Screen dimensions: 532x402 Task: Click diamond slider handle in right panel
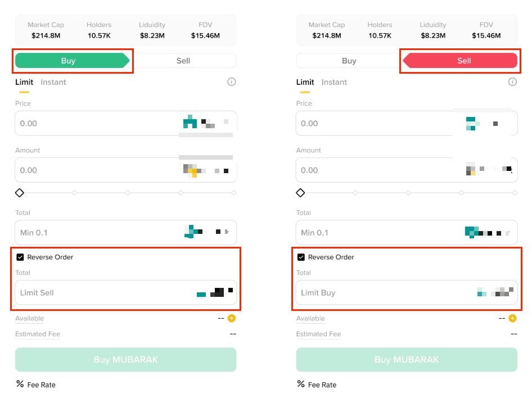pyautogui.click(x=300, y=193)
